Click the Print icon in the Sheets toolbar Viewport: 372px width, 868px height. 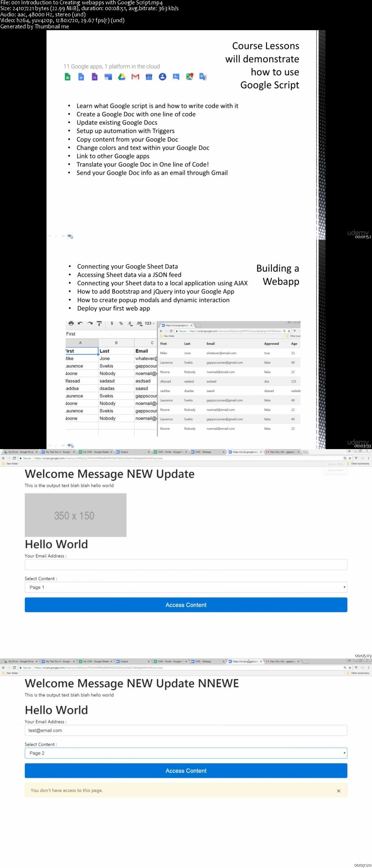tap(71, 323)
